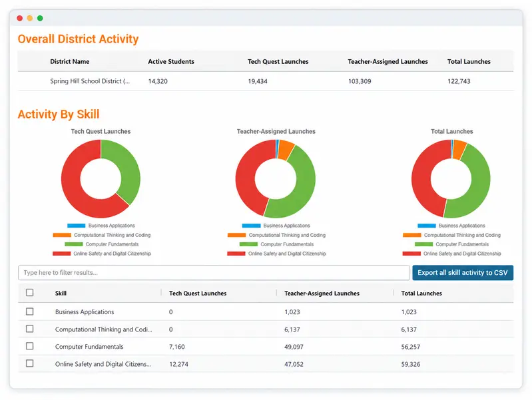Toggle Computer Fundamentals legend swatch under Tech Quest chart
This screenshot has height=400, width=532.
pyautogui.click(x=74, y=244)
